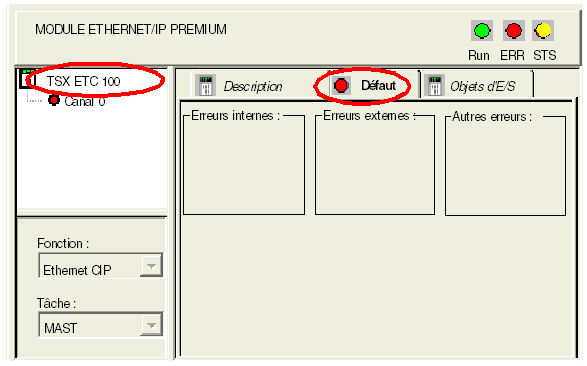The width and height of the screenshot is (587, 366).
Task: Click the Description tab module icon
Action: [206, 85]
